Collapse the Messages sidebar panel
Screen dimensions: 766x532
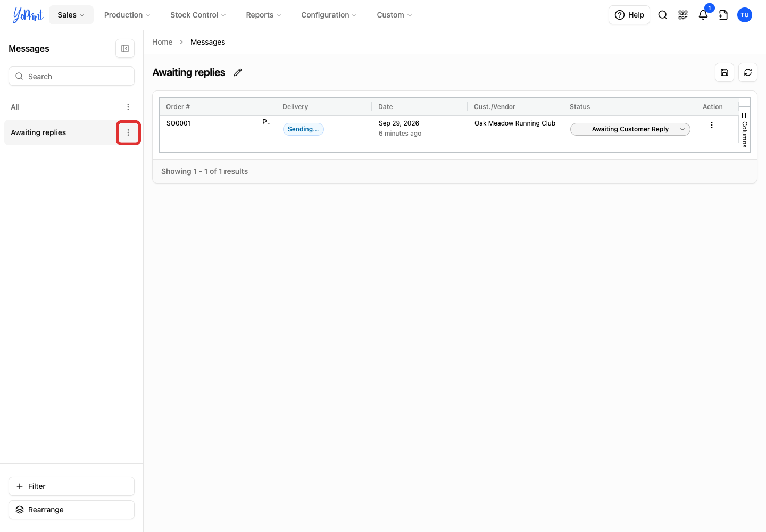pyautogui.click(x=125, y=48)
